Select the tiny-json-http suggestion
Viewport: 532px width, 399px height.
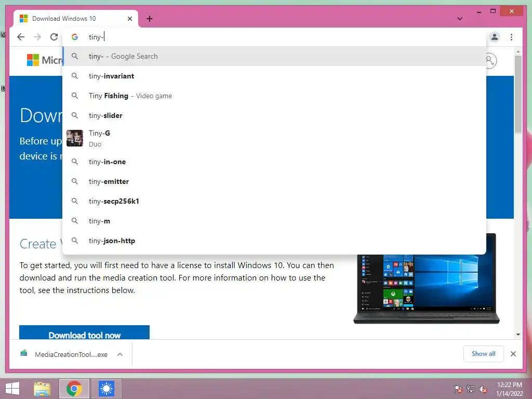274,241
